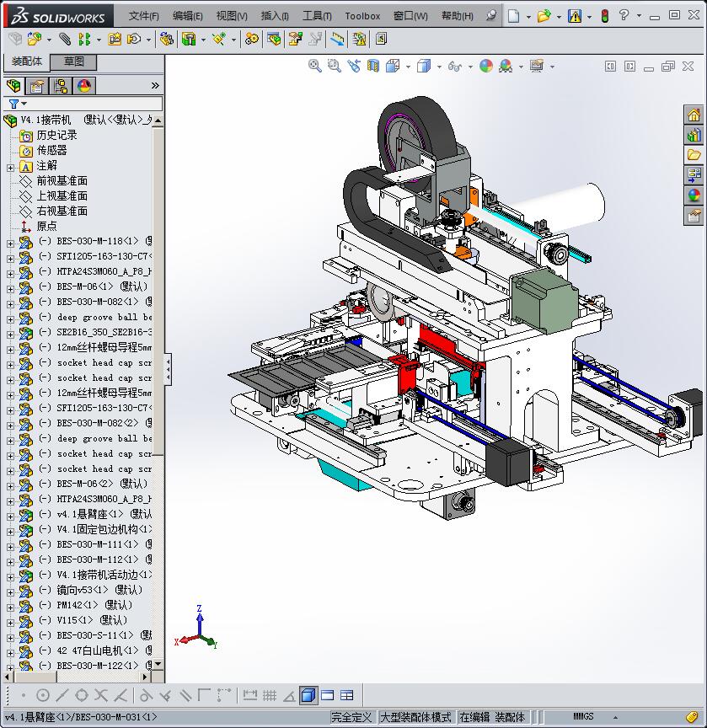Click the Previous View icon
Viewport: 707px width, 728px height.
tap(354, 66)
